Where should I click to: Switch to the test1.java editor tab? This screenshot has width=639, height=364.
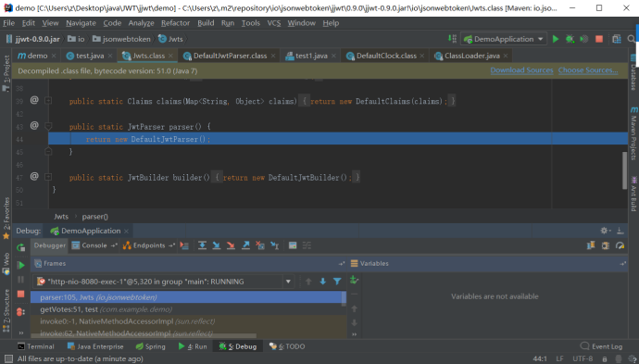pos(310,56)
